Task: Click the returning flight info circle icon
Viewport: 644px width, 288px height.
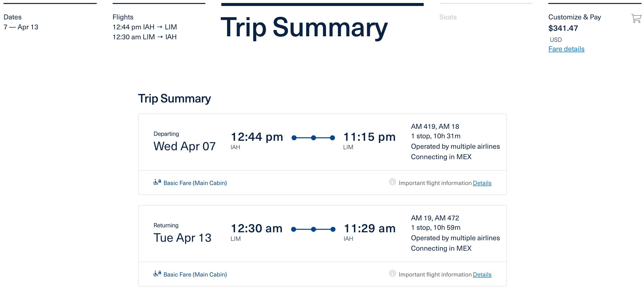Action: point(392,274)
